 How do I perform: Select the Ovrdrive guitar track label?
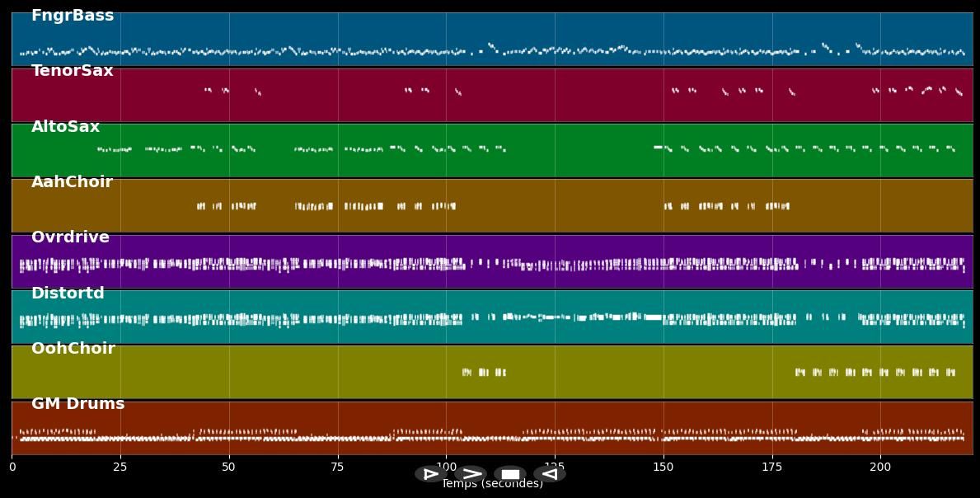(70, 237)
